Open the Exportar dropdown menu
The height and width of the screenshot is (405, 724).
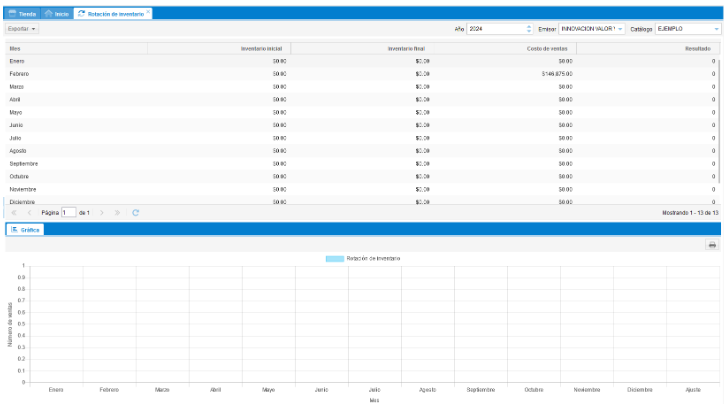pyautogui.click(x=22, y=29)
